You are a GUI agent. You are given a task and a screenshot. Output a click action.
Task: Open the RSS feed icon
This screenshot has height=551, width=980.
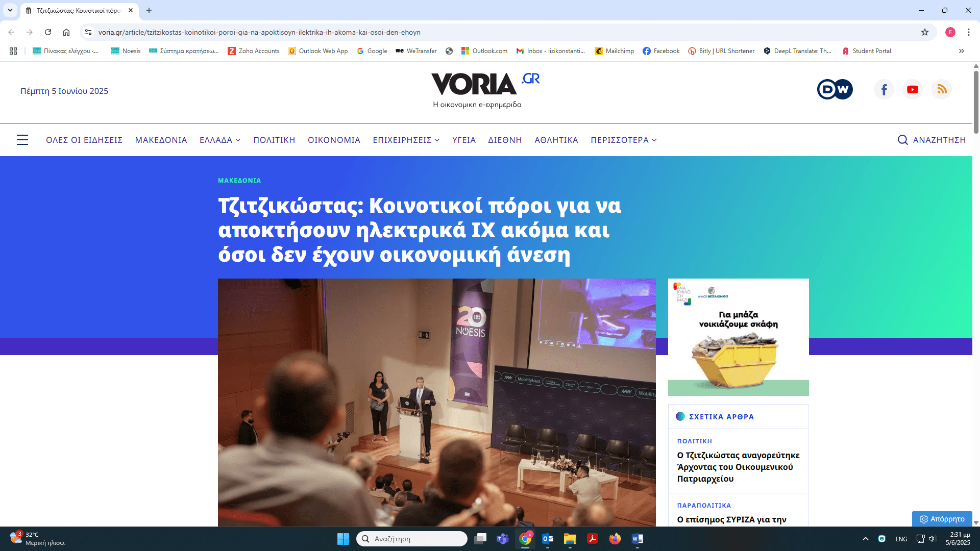[x=942, y=90]
